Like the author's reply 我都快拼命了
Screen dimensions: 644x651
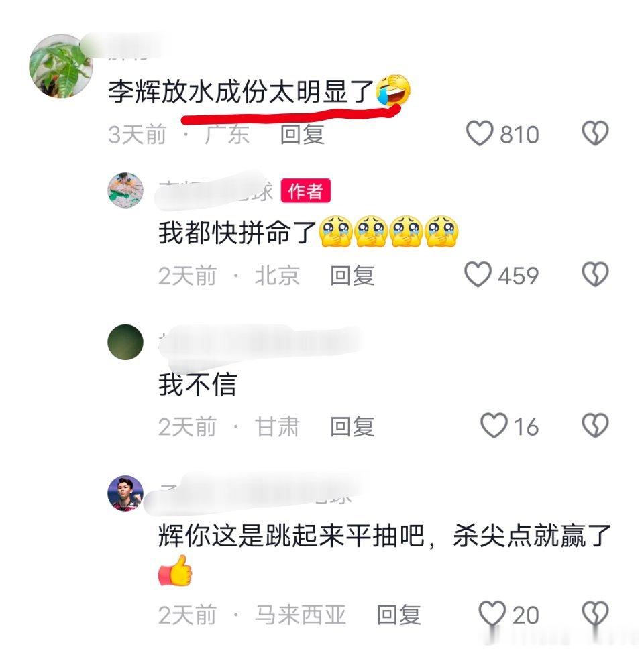pos(478,274)
